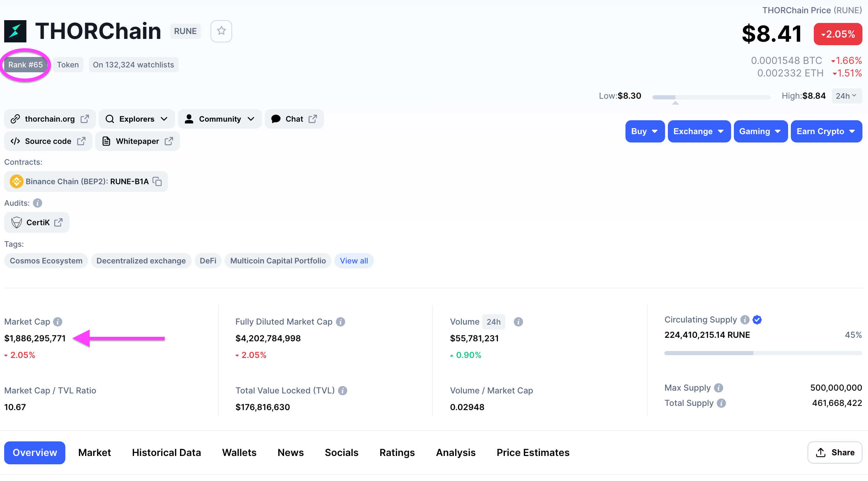
Task: Switch to the Market tab
Action: (x=95, y=453)
